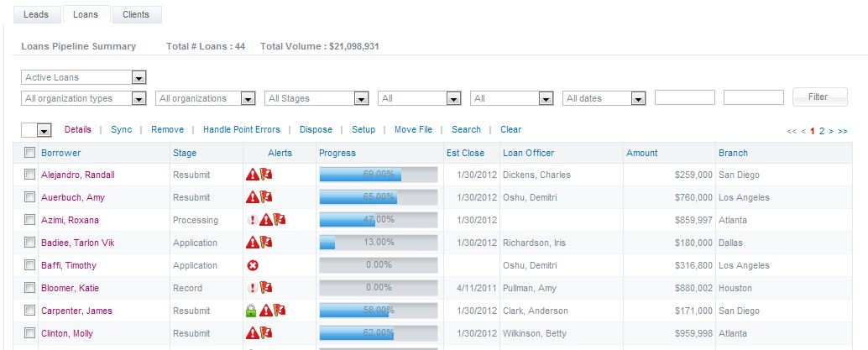
Task: Click the warning triangle for Badiee, Tarlon Vik
Action: [253, 243]
